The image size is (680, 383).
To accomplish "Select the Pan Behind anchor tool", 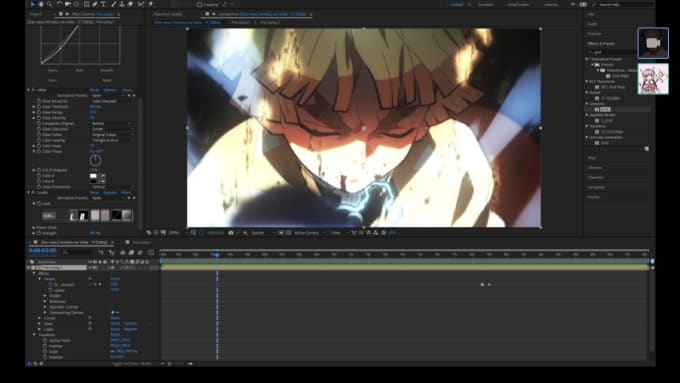I will point(76,4).
